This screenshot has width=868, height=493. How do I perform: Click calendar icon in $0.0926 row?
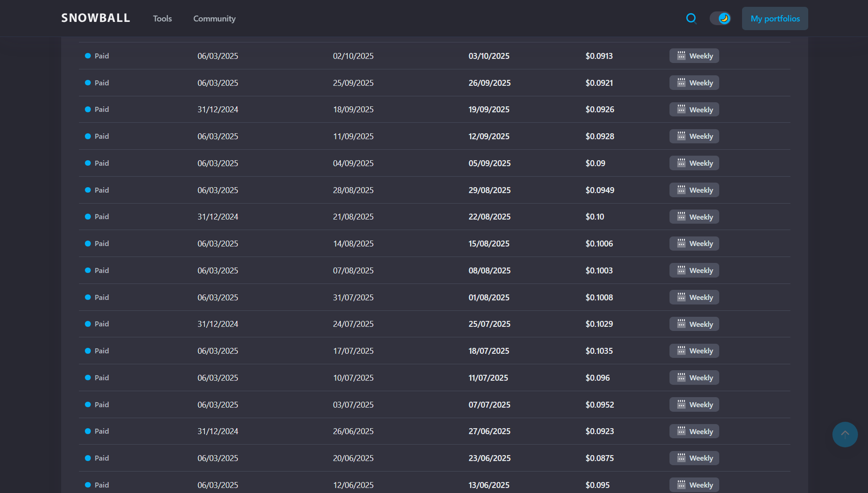[x=681, y=109]
